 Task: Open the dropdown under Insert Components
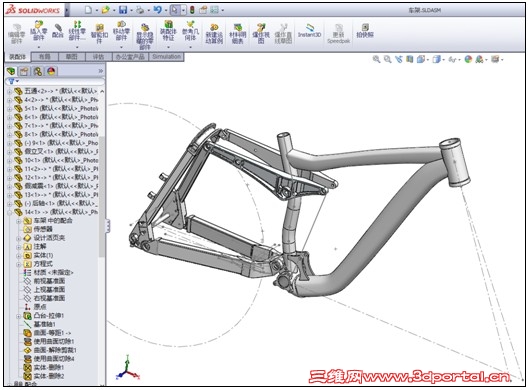click(x=38, y=47)
